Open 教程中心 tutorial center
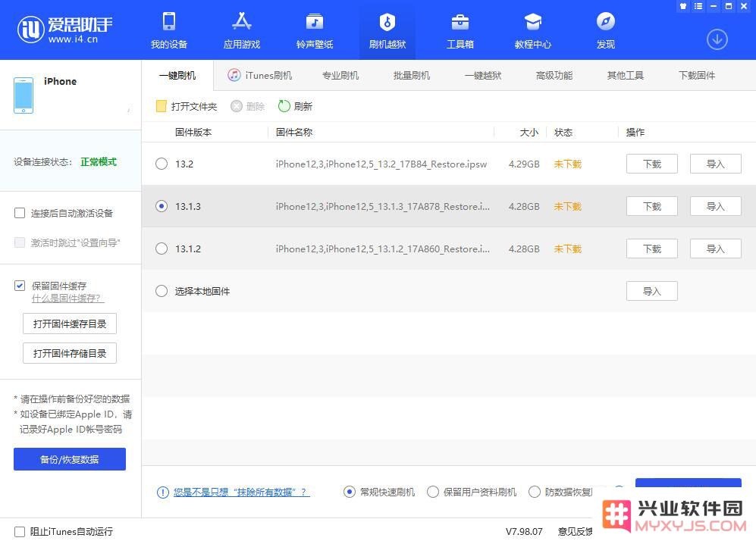Image resolution: width=756 pixels, height=544 pixels. pyautogui.click(x=533, y=31)
